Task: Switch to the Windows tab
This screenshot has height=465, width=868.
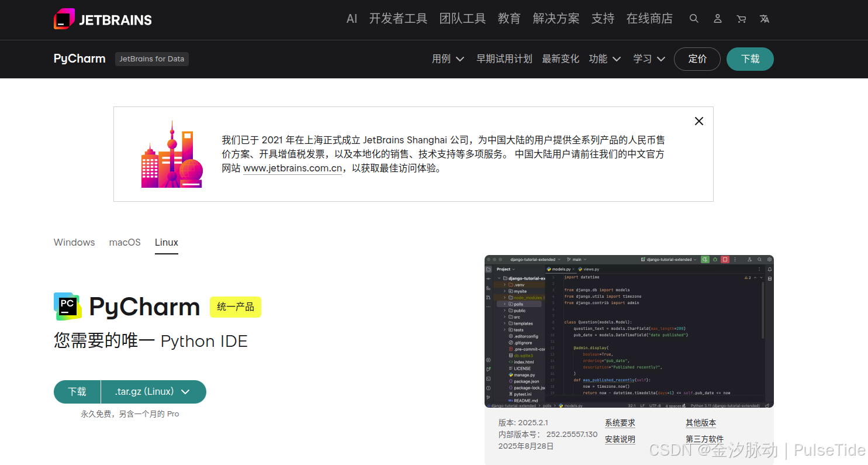Action: point(74,242)
